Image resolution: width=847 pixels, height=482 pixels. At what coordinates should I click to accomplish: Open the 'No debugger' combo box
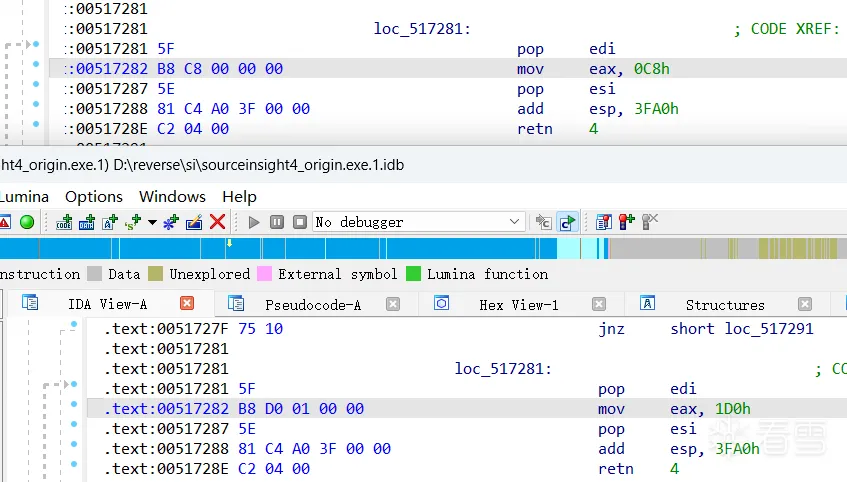[419, 222]
